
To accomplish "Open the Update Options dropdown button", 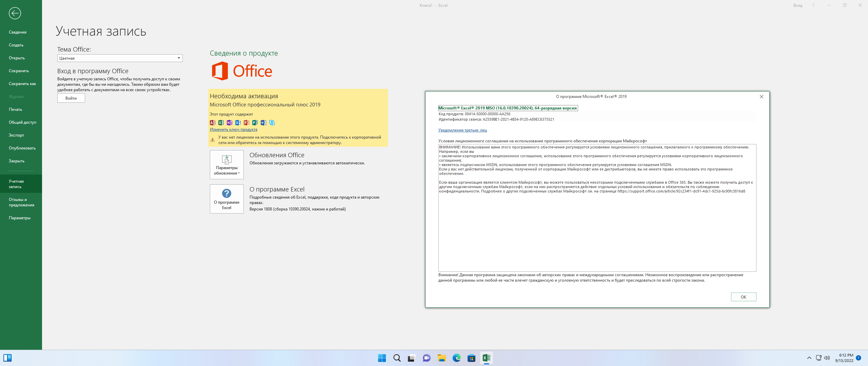I will tap(227, 165).
